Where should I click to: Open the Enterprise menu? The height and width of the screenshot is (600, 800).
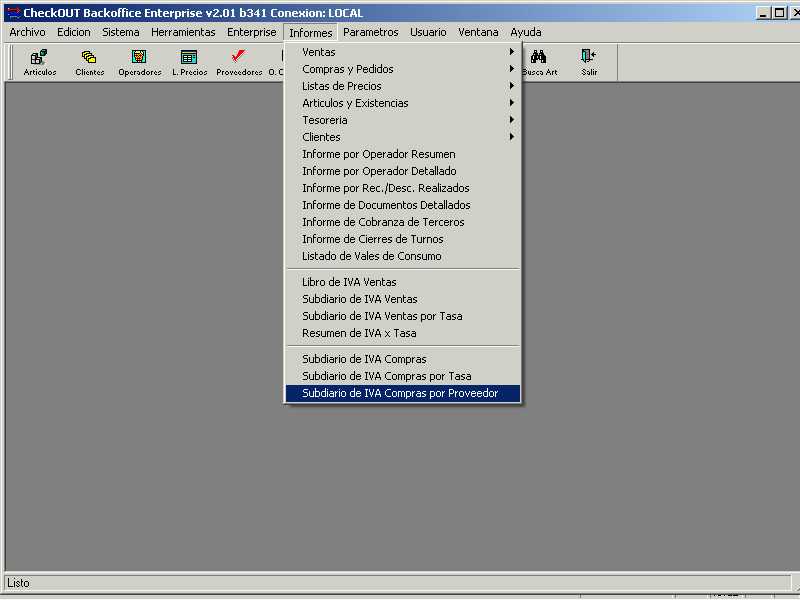click(252, 32)
